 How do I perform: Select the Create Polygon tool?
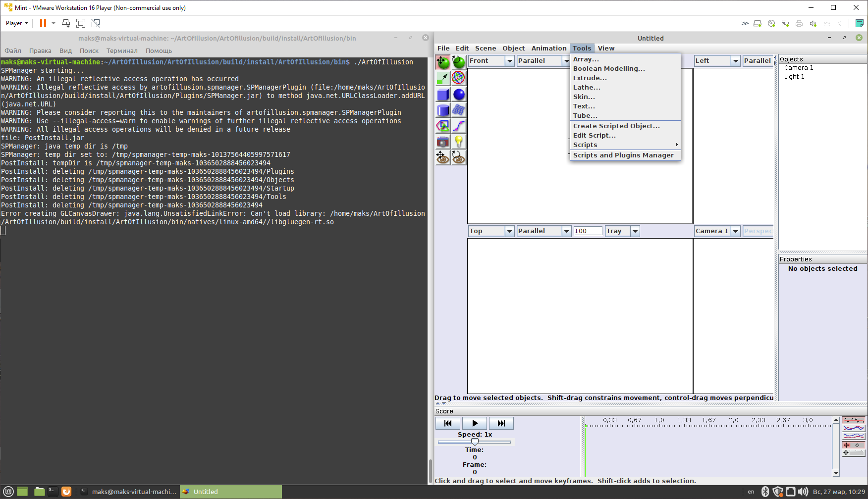pyautogui.click(x=443, y=126)
